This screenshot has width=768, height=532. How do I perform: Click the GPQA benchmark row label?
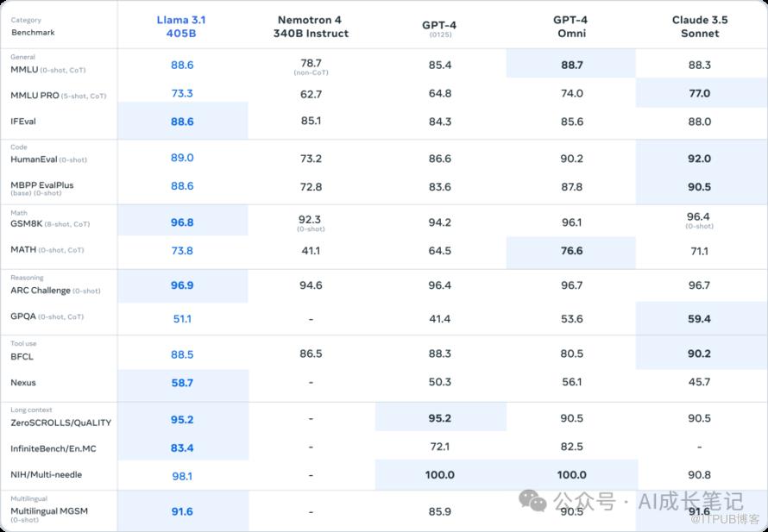coord(47,316)
